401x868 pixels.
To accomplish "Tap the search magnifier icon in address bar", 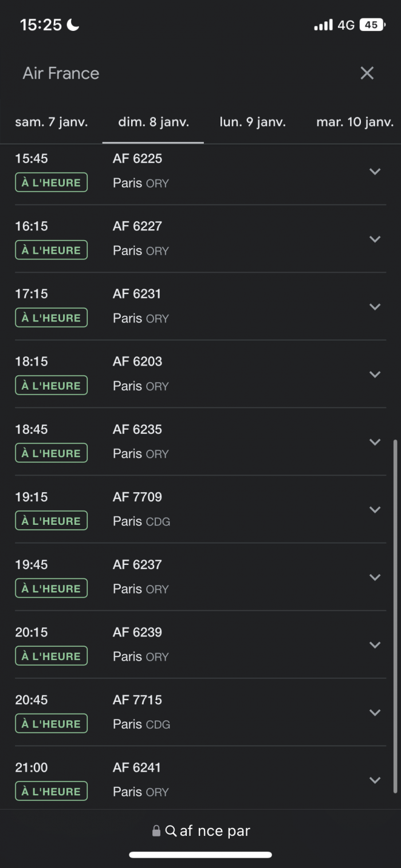I will [171, 831].
